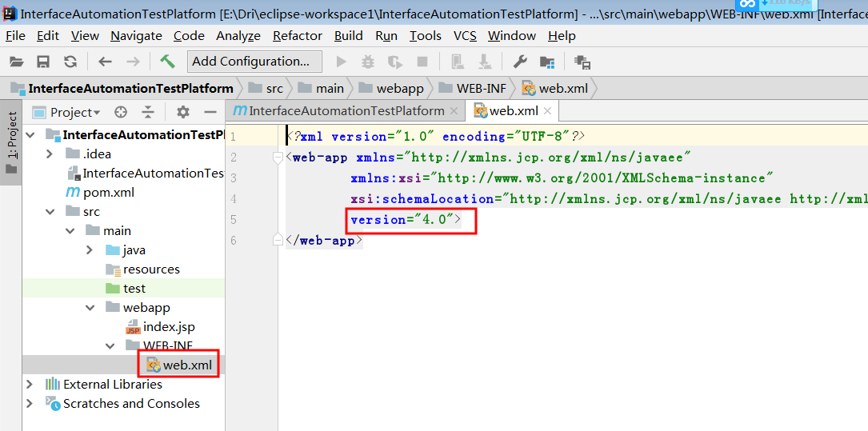Open the VCS menu
Screen dimensions: 868x431
pyautogui.click(x=465, y=36)
